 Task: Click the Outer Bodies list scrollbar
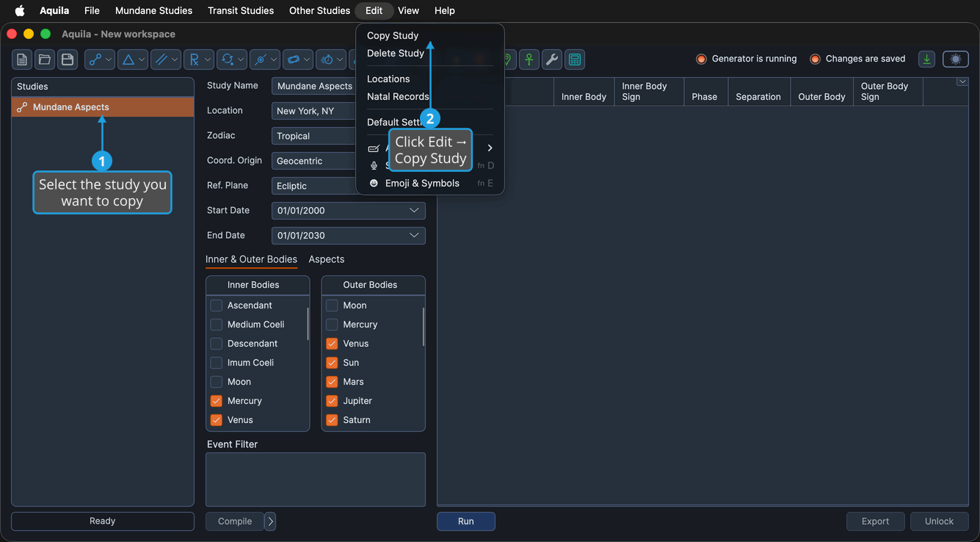424,327
